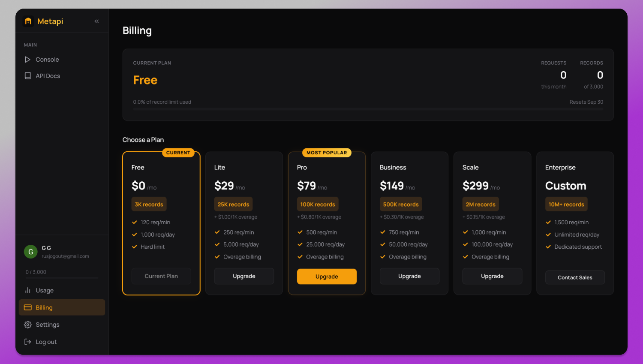Screen dimensions: 643x364
Task: Open the Console page
Action: pyautogui.click(x=62, y=60)
